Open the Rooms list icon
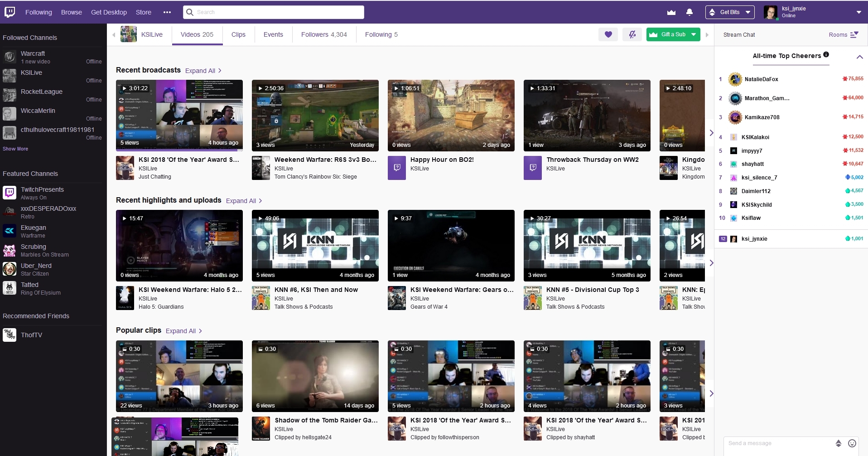The height and width of the screenshot is (456, 868). [854, 34]
